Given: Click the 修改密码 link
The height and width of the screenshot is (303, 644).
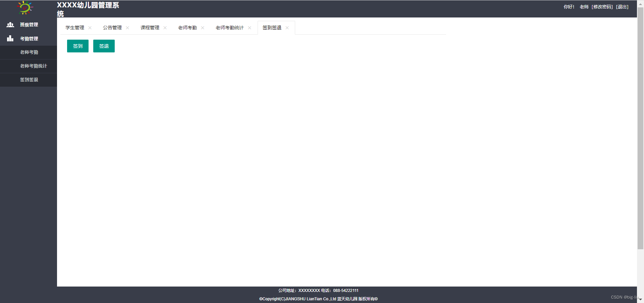Looking at the screenshot, I should pyautogui.click(x=602, y=7).
